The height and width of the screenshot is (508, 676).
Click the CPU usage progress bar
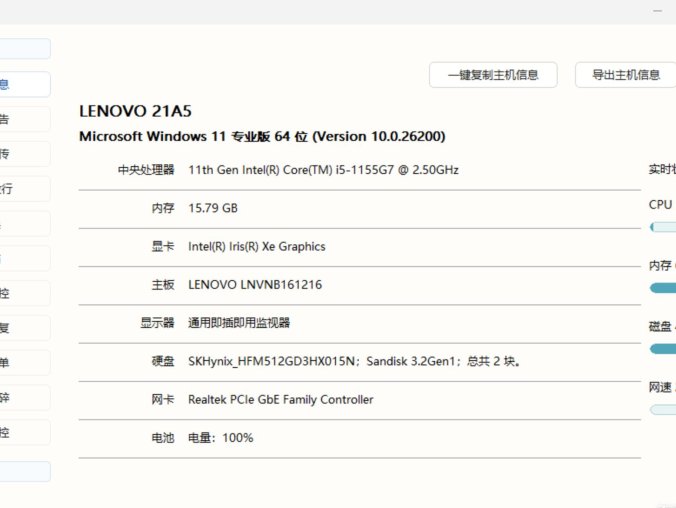663,227
